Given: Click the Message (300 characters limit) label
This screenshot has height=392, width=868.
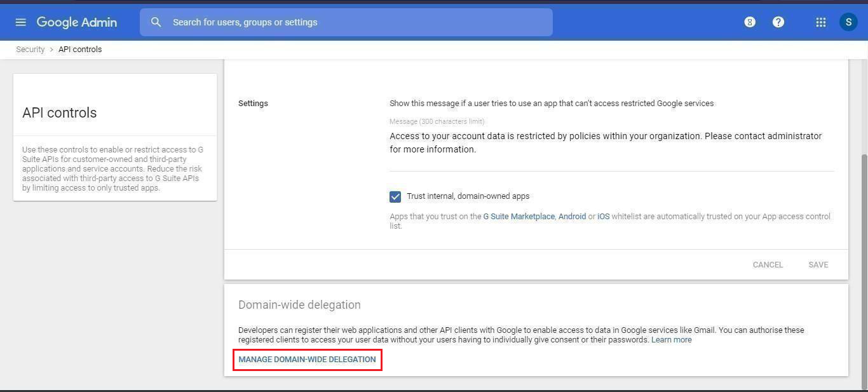Looking at the screenshot, I should click(x=437, y=121).
